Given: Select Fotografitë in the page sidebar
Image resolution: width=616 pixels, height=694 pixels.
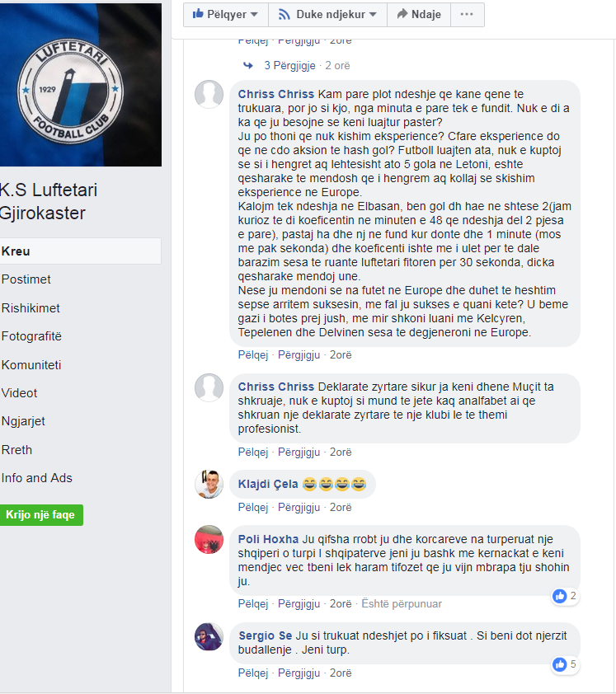Looking at the screenshot, I should (31, 336).
